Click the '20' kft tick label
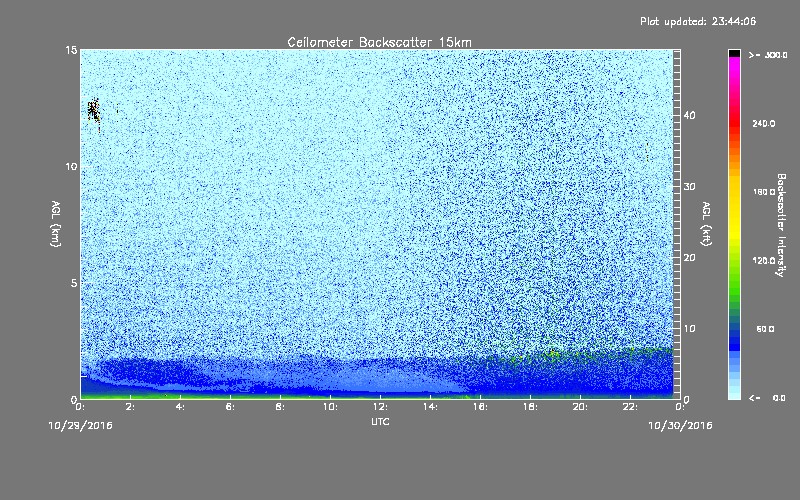Image resolution: width=800 pixels, height=500 pixels. pyautogui.click(x=689, y=258)
